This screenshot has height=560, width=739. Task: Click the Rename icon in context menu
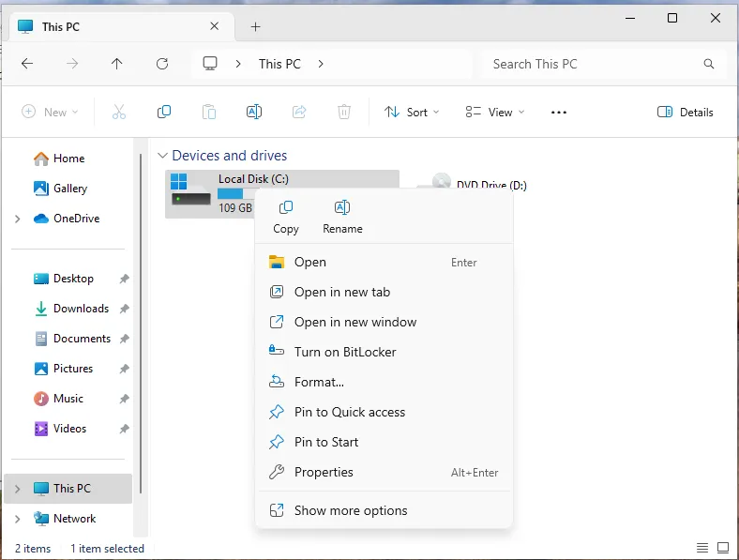[x=342, y=216]
